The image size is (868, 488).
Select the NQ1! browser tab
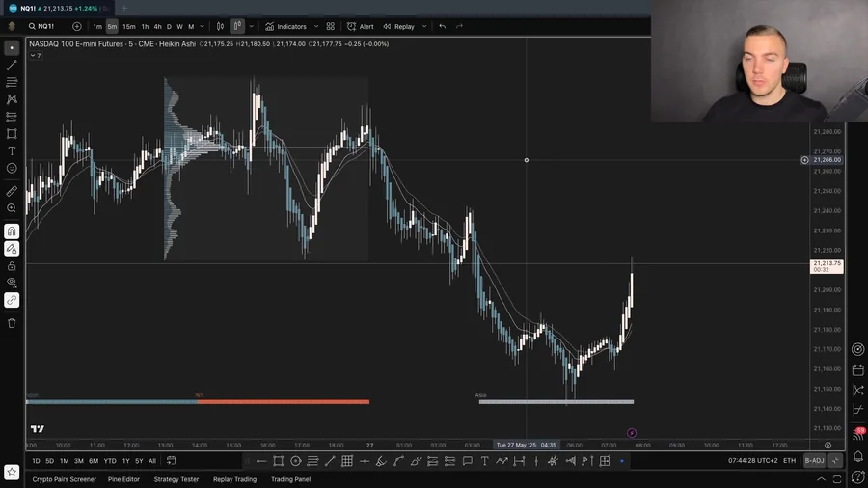tap(58, 9)
